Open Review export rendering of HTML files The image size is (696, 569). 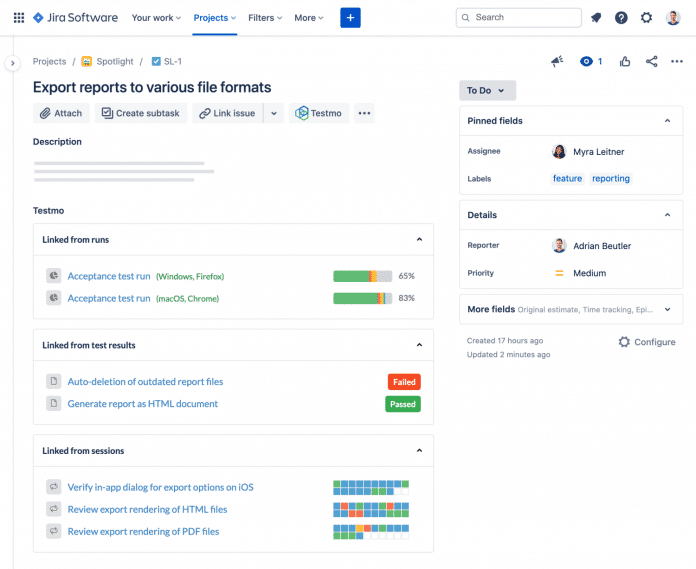point(147,510)
